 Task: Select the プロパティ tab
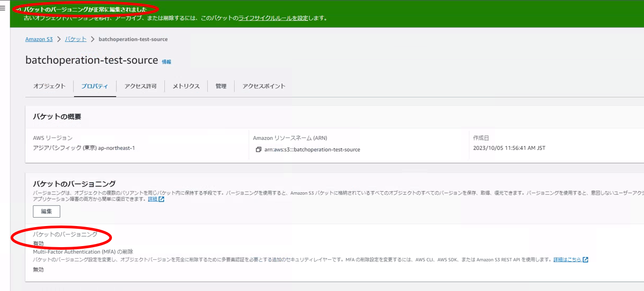point(95,86)
